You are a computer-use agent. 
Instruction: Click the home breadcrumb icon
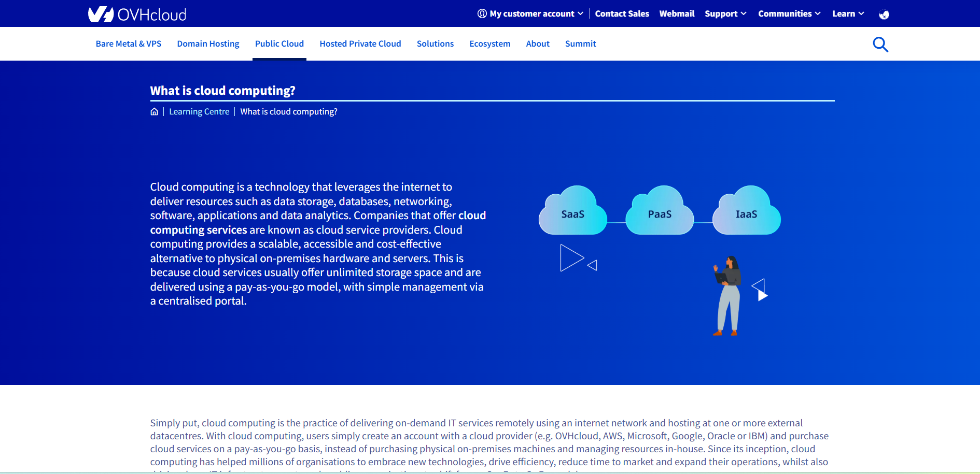(x=154, y=112)
